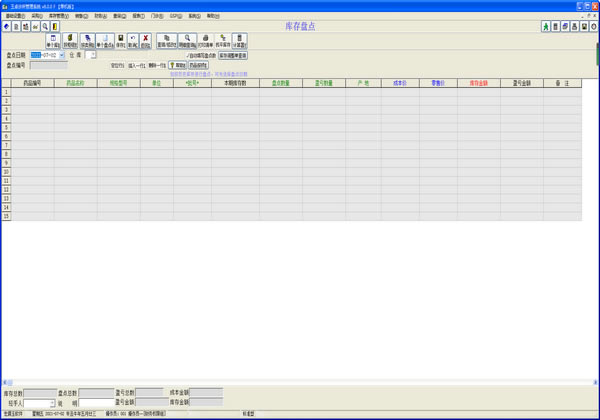Click the green running man icon

(546, 26)
